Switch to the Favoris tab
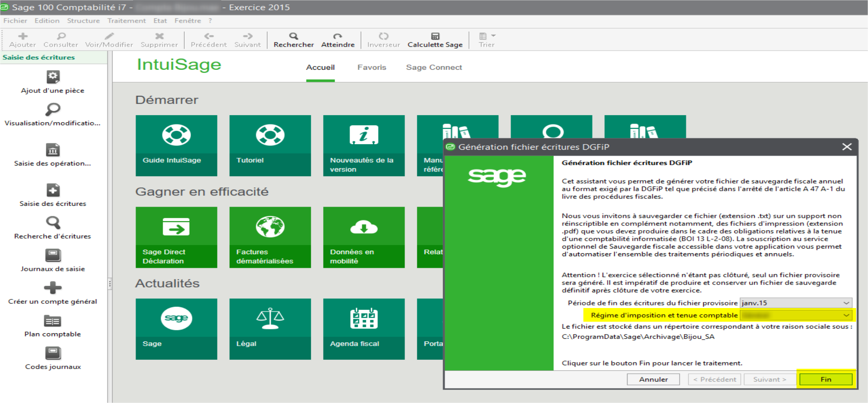This screenshot has height=403, width=868. coord(372,67)
